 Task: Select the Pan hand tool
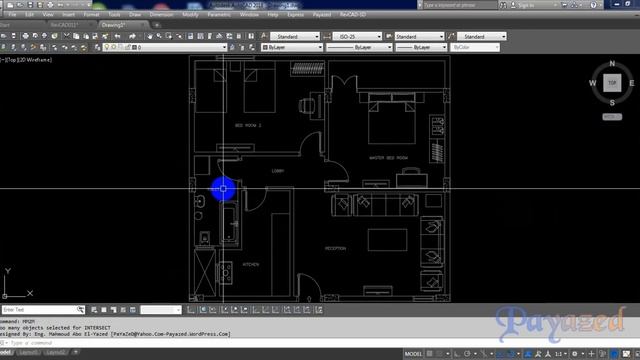149,36
